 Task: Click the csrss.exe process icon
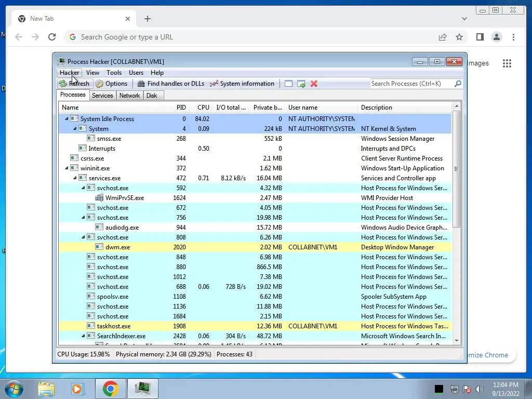coord(74,158)
